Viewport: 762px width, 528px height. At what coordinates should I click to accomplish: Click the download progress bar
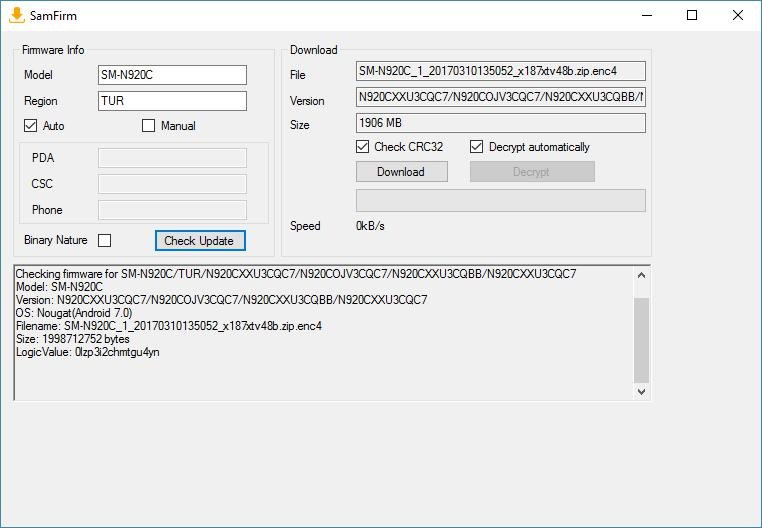pyautogui.click(x=501, y=200)
